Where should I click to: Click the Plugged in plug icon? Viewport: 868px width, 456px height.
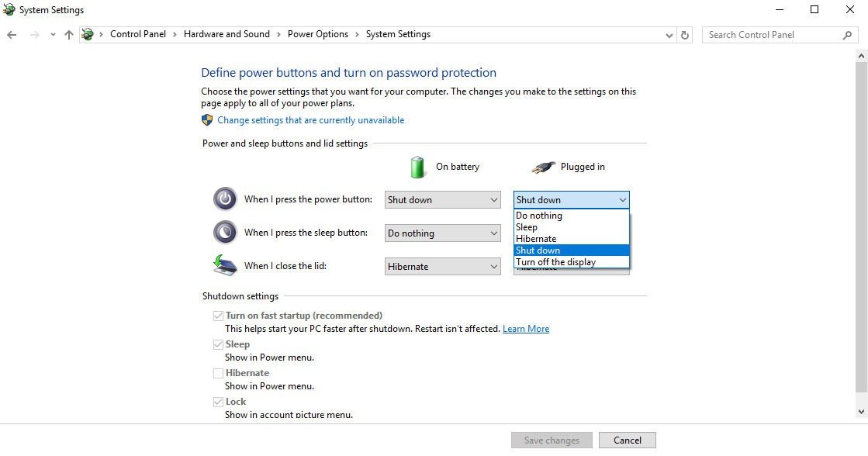click(x=543, y=167)
